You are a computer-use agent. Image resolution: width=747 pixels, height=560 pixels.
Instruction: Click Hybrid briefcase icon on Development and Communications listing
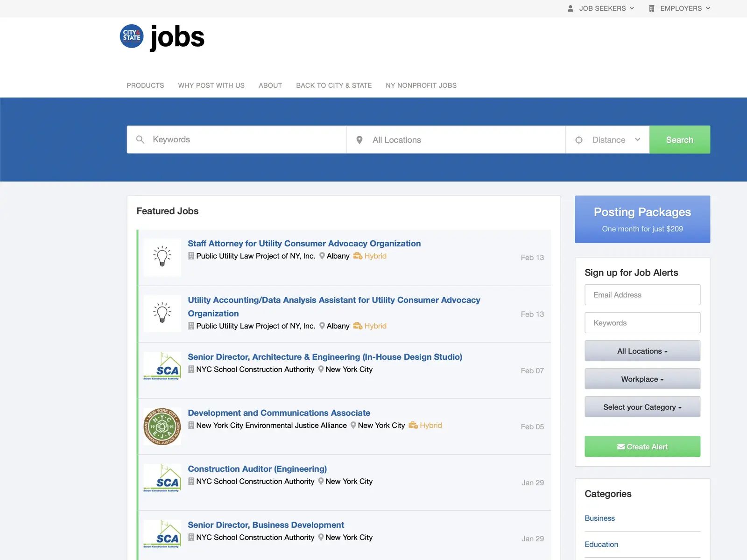click(413, 425)
